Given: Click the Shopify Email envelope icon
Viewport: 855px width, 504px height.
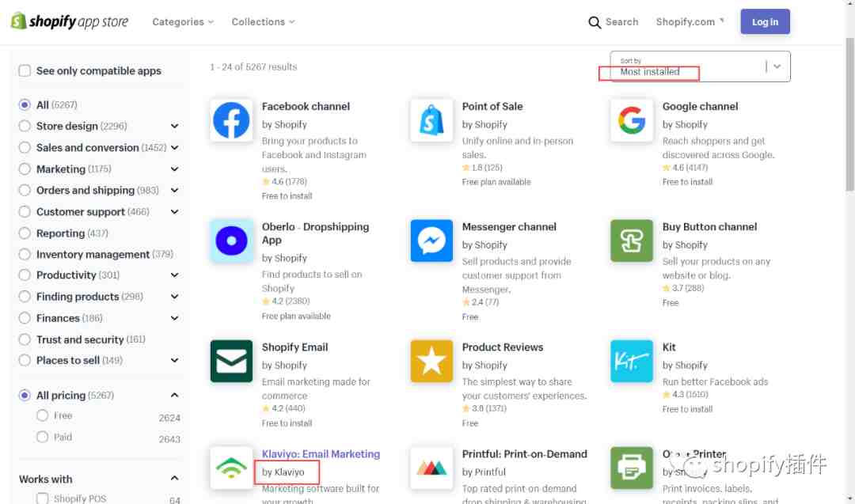Looking at the screenshot, I should coord(231,362).
